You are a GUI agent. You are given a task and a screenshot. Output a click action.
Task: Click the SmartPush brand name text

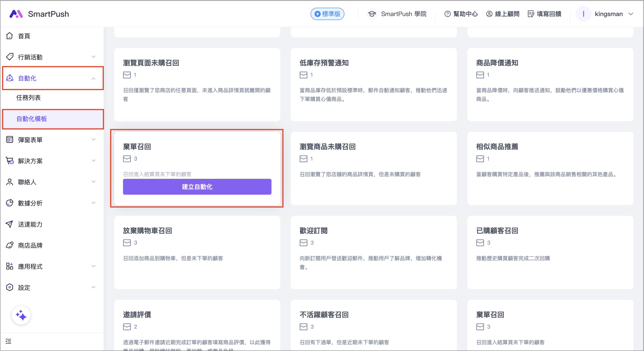pos(49,14)
